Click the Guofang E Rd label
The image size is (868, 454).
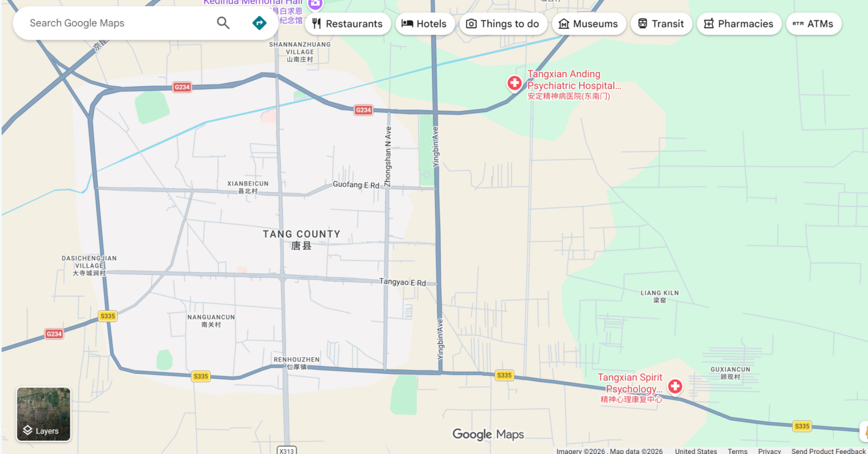(x=356, y=185)
